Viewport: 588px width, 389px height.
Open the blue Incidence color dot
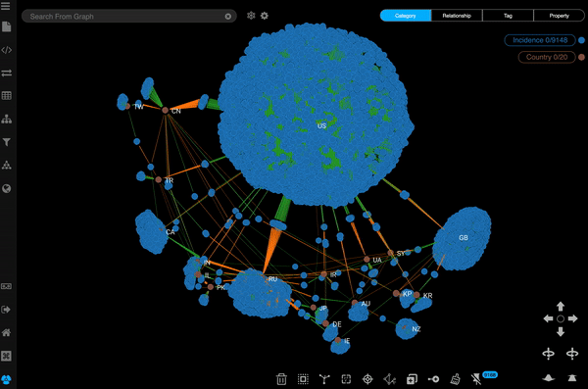(x=581, y=40)
